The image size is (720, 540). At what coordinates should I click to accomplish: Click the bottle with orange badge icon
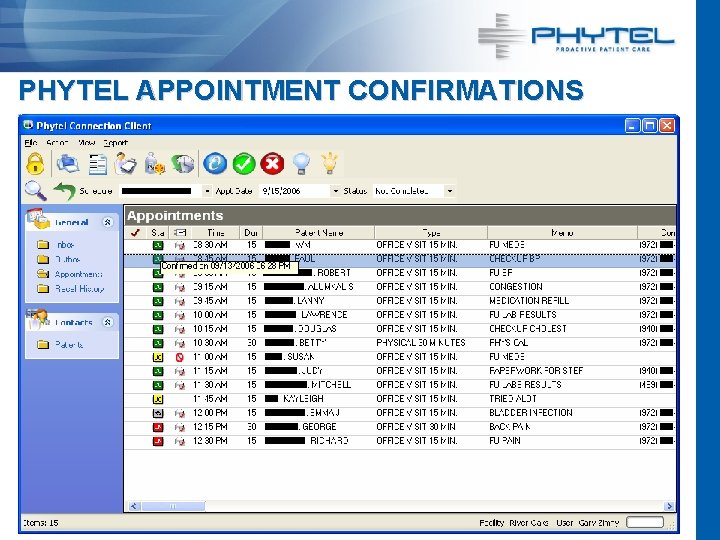click(x=155, y=164)
